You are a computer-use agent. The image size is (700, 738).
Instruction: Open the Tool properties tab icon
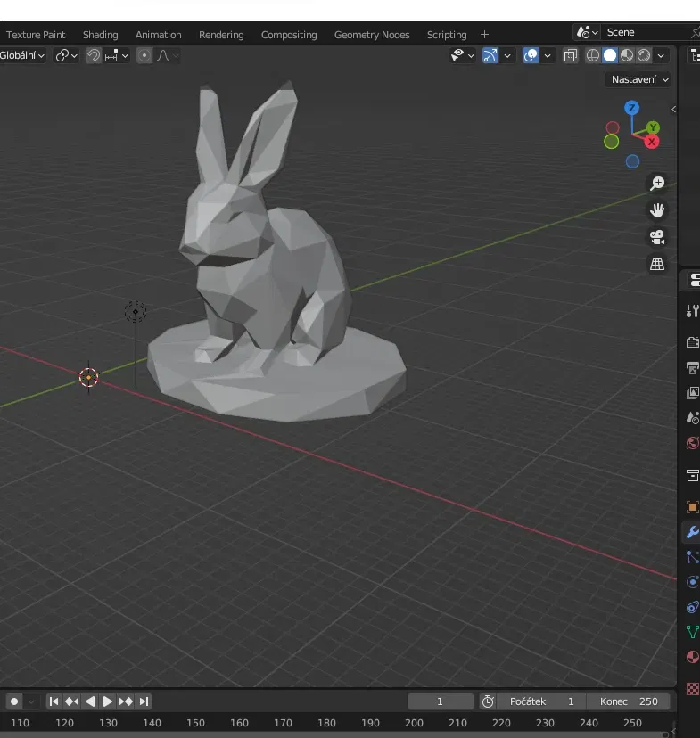692,311
